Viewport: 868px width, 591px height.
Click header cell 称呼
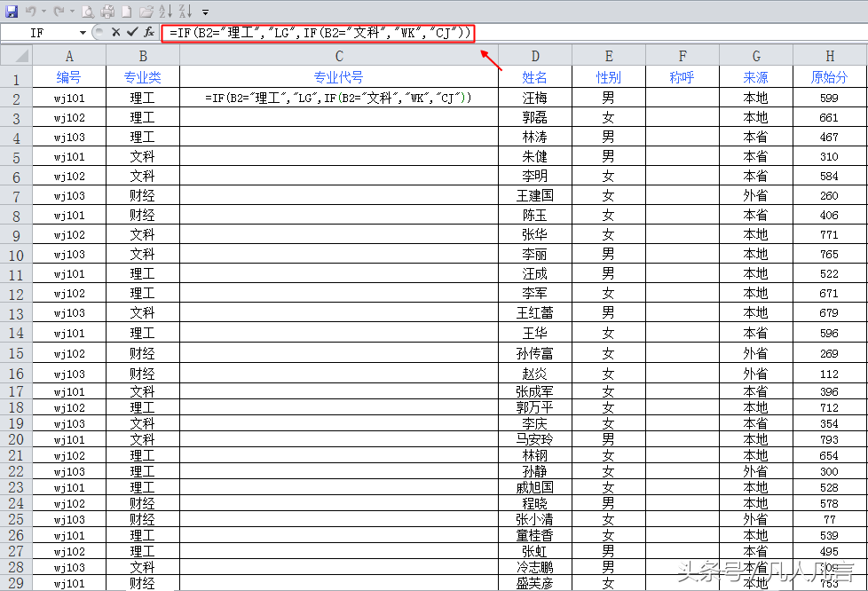pos(682,77)
